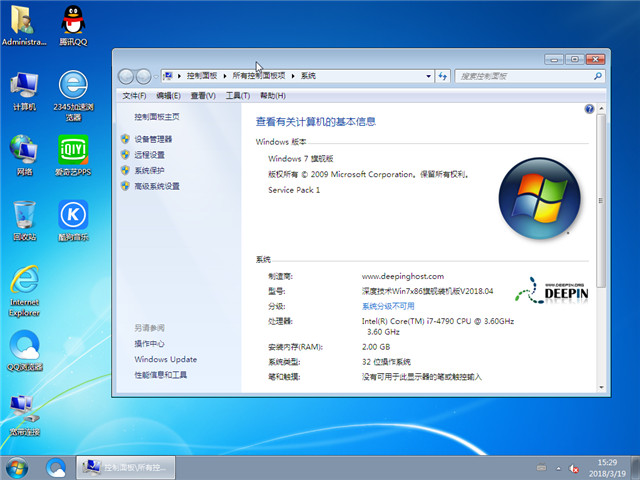Click scrollbar up arrow in system window
Image resolution: width=640 pixels, height=480 pixels.
601,109
